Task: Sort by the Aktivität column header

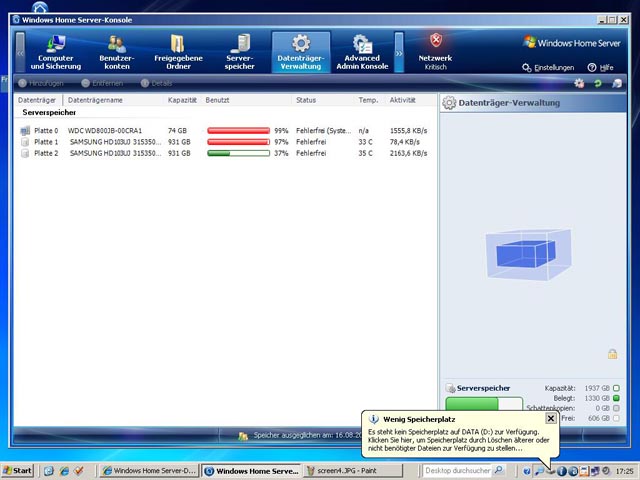Action: pos(410,100)
